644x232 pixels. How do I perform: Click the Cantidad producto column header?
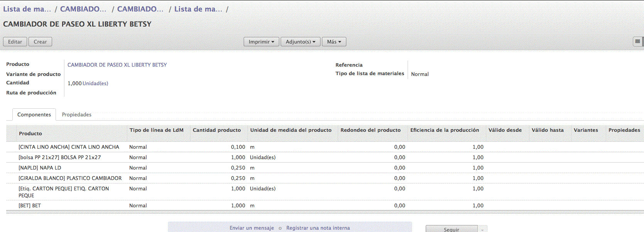[217, 130]
